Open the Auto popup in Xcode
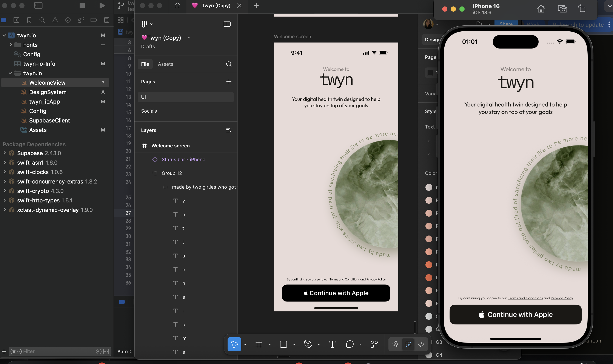Image resolution: width=613 pixels, height=364 pixels. [x=125, y=352]
